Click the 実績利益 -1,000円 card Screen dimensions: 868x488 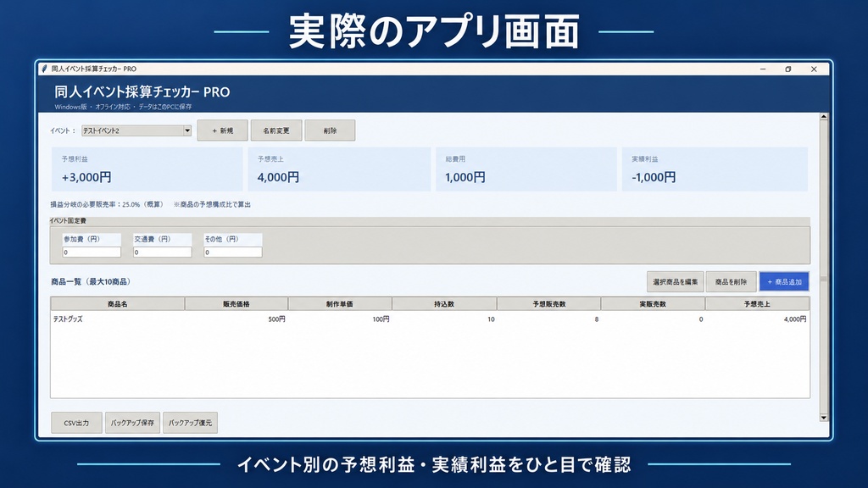coord(715,169)
